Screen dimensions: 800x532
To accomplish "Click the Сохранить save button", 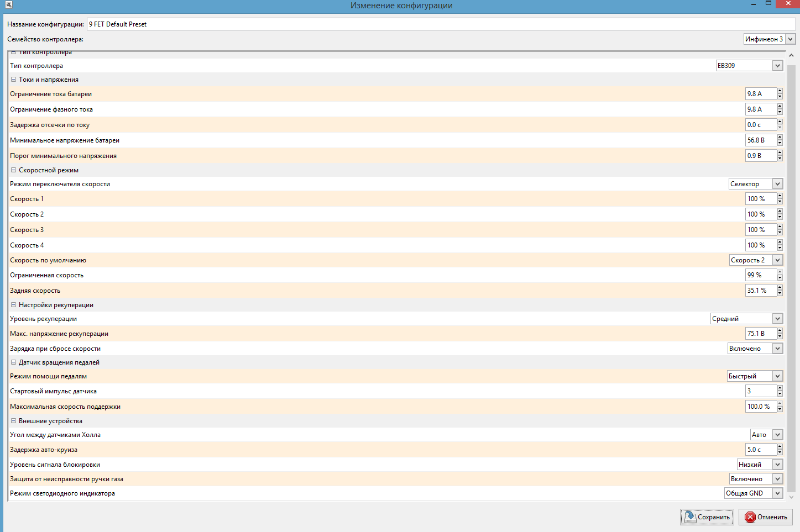I will [x=707, y=517].
